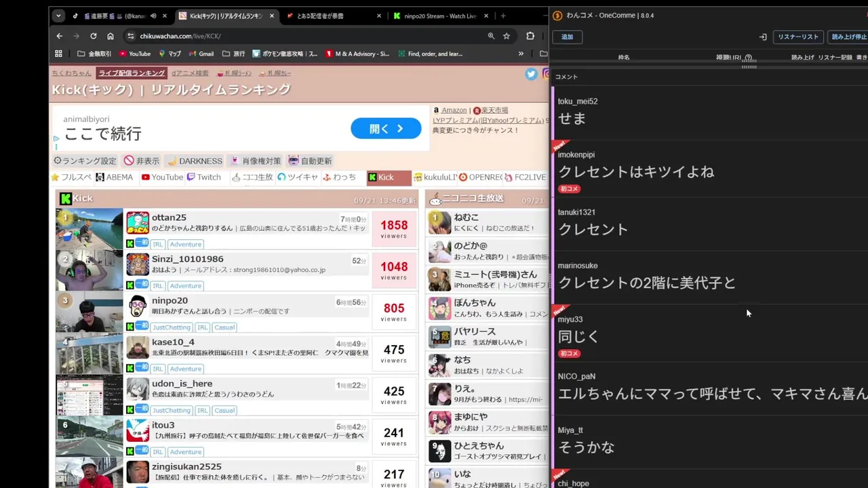Open Gmail bookmark

[201, 54]
